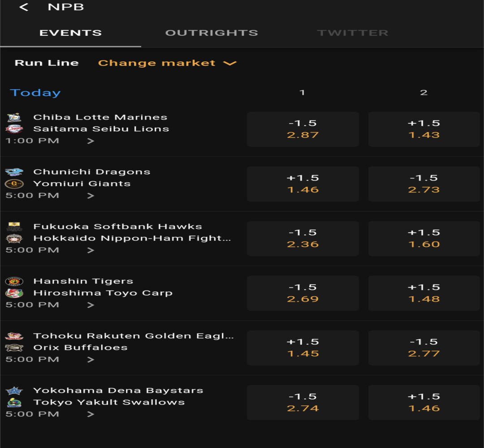
Task: Expand the Hawks vs Fighters event arrow
Action: (91, 250)
